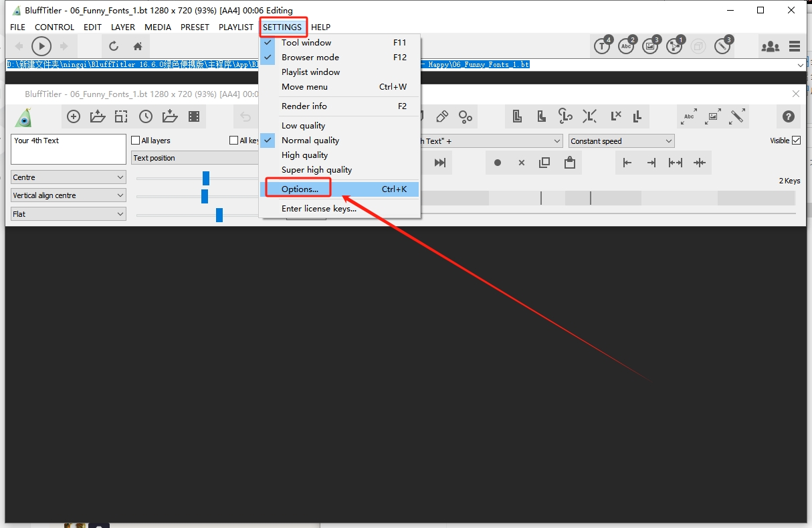Click the dashed square icon in tool window
Screen dimensions: 812x528
121,116
